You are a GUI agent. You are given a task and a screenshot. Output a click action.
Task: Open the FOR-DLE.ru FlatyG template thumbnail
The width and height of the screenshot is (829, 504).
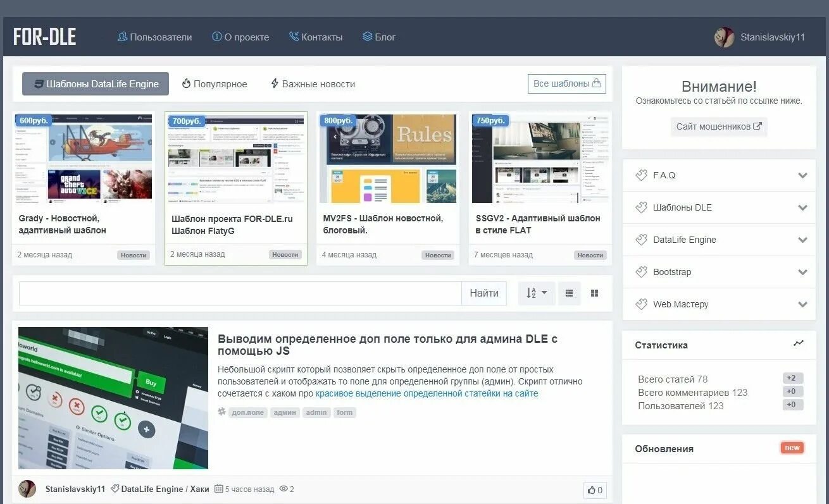point(236,159)
